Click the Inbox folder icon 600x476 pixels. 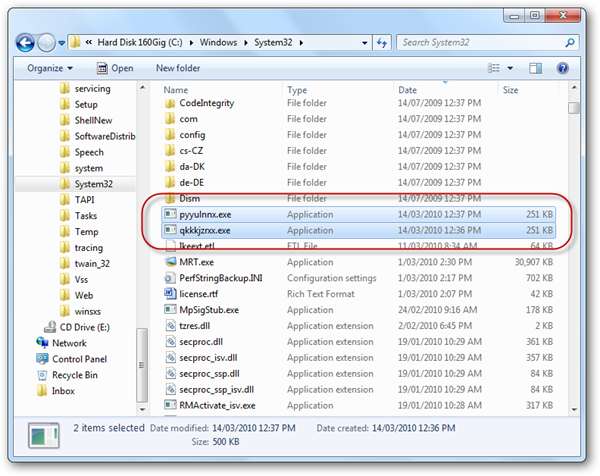coord(42,391)
